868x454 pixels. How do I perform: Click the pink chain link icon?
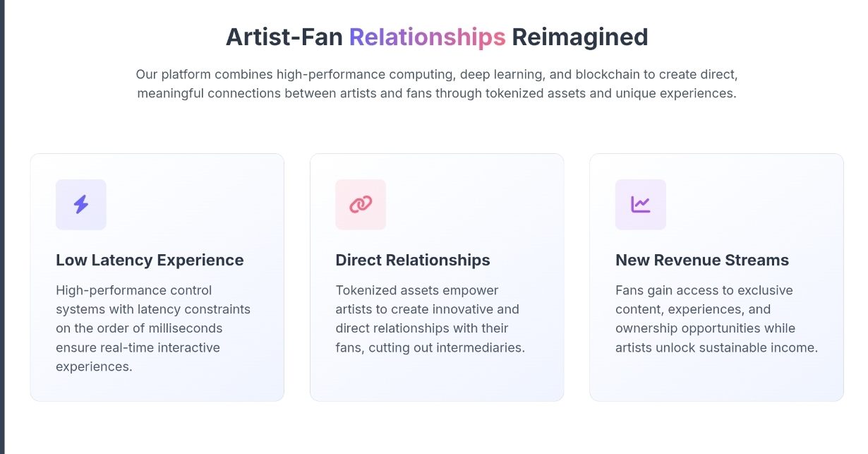point(361,205)
